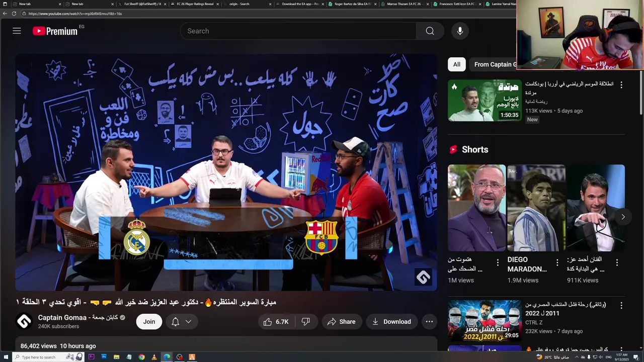The image size is (644, 362).
Task: Start voice search with the microphone
Action: tap(460, 31)
